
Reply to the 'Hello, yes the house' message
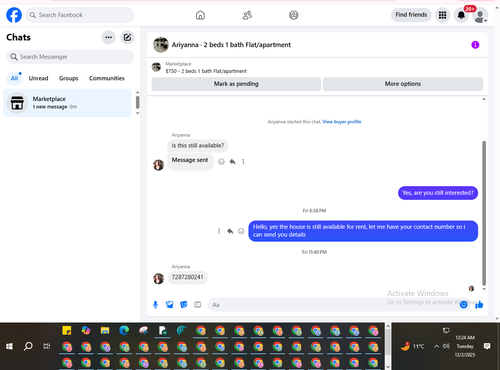click(x=230, y=231)
